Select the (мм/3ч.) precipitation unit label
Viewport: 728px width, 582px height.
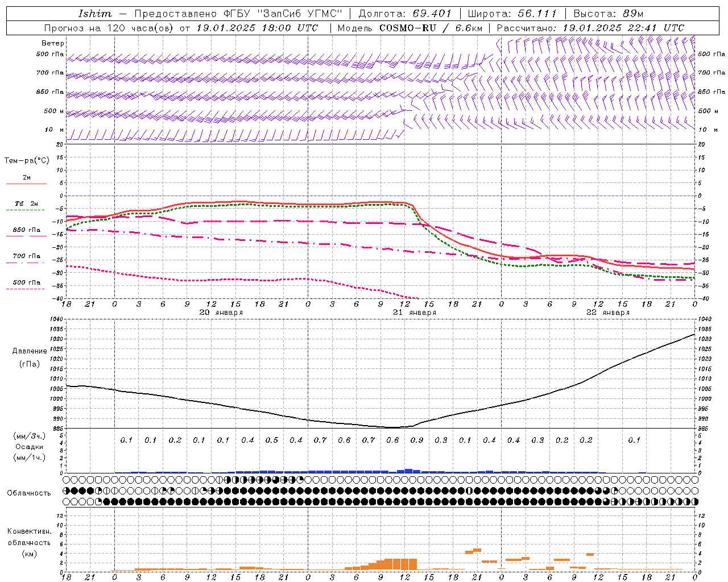pos(30,436)
